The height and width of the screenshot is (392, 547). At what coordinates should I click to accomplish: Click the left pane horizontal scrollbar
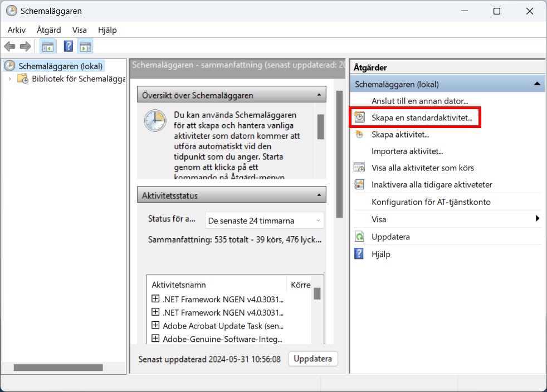[58, 367]
